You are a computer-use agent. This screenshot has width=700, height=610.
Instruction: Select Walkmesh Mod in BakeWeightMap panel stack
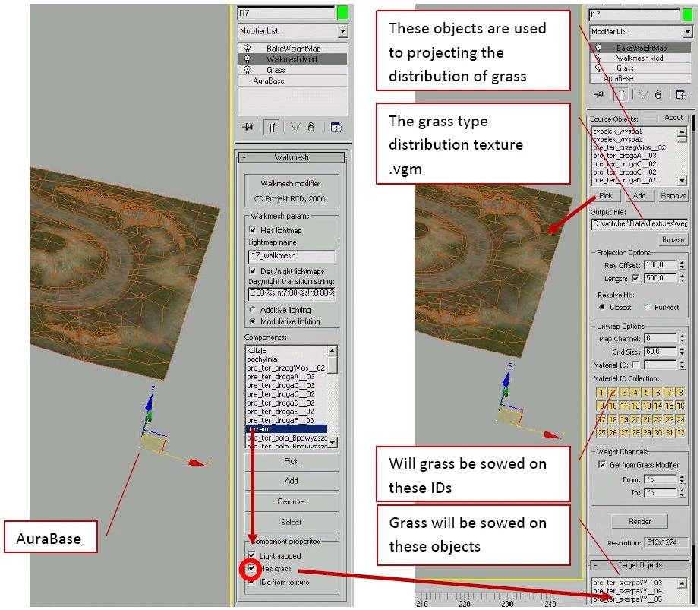point(640,58)
